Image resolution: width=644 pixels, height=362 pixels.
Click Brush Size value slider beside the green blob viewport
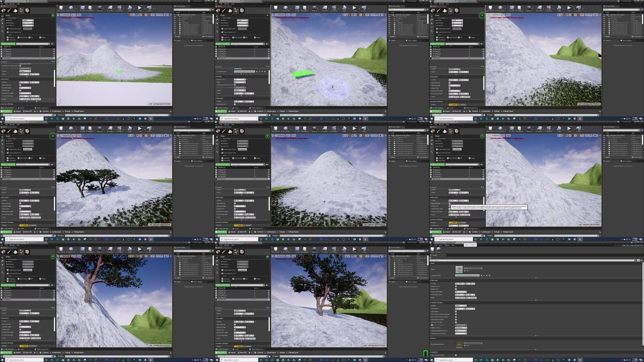(28, 20)
